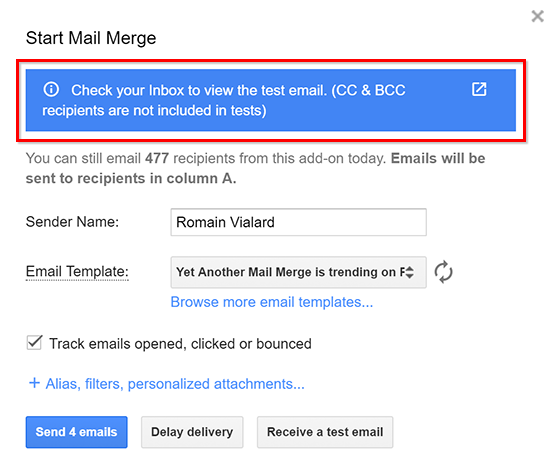Refresh the email template list icon
The height and width of the screenshot is (469, 550).
click(443, 272)
